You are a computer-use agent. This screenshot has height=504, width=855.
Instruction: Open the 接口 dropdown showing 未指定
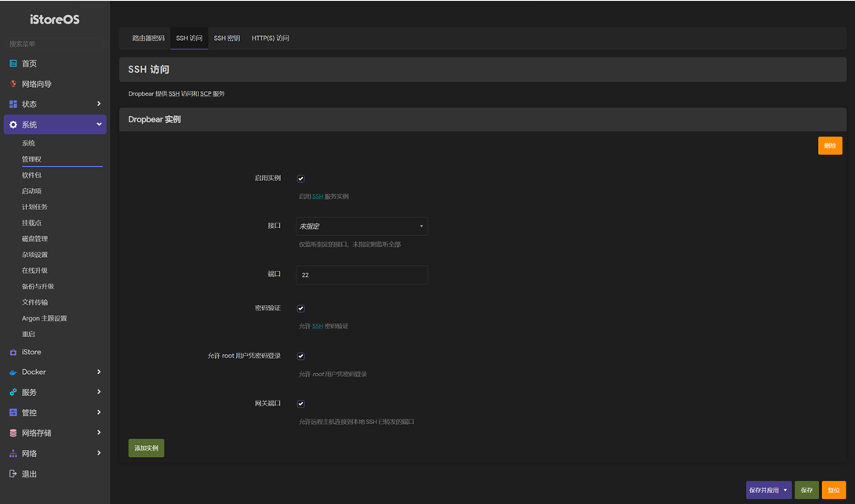[x=362, y=227]
